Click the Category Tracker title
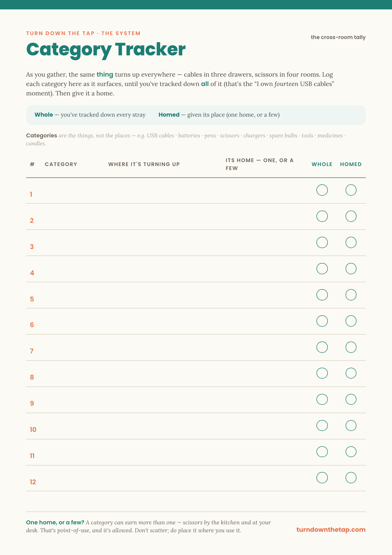 click(106, 50)
